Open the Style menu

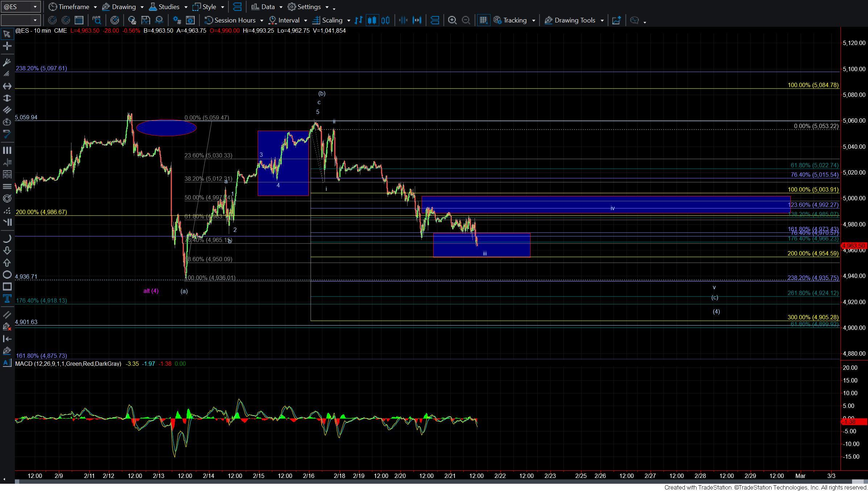[204, 7]
